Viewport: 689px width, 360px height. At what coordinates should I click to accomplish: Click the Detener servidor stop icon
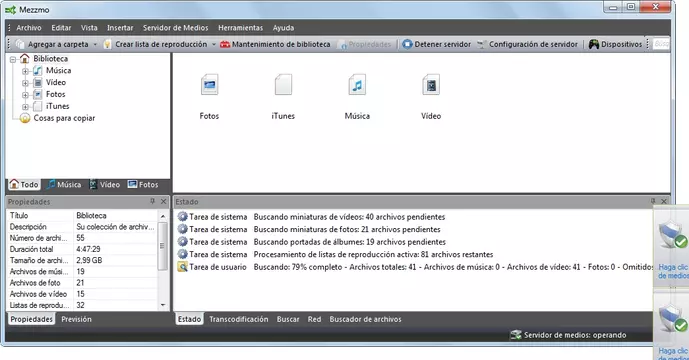[x=407, y=44]
